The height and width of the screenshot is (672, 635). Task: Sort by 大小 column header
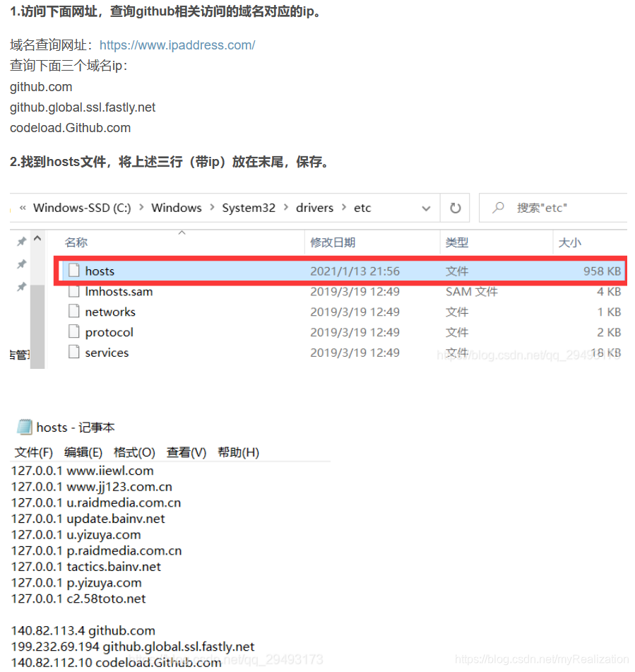tap(570, 242)
